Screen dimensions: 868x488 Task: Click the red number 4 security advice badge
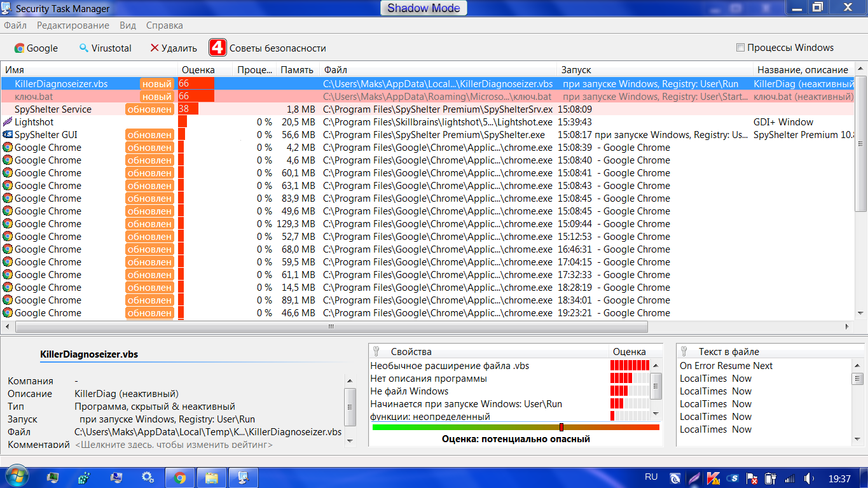click(x=218, y=48)
